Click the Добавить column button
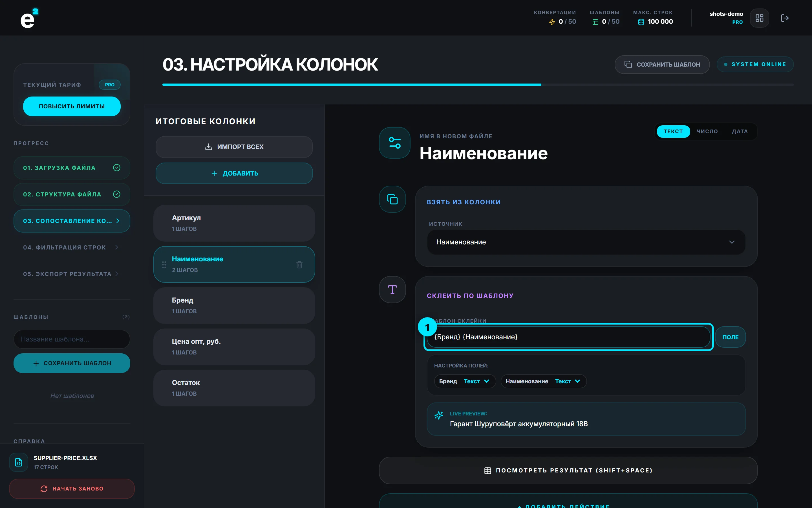 click(234, 173)
